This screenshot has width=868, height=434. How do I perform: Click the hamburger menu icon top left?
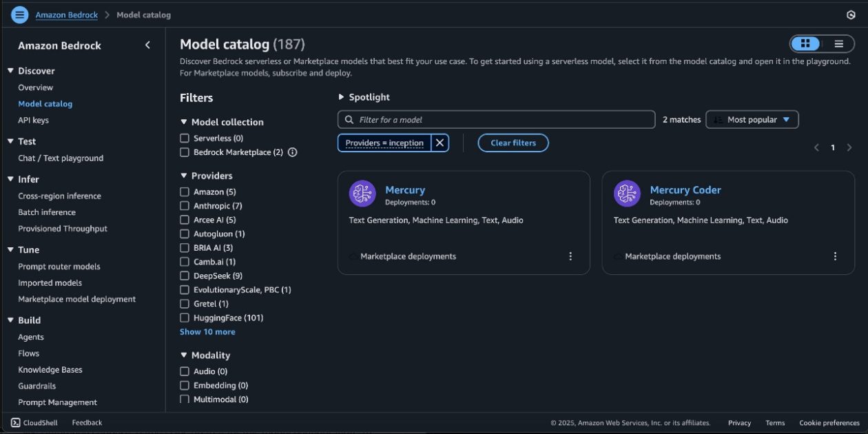point(19,14)
